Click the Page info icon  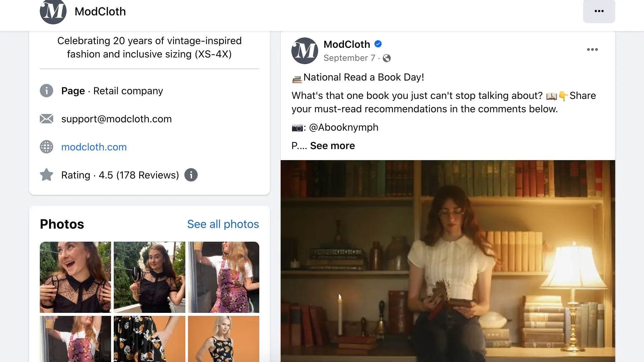tap(47, 91)
